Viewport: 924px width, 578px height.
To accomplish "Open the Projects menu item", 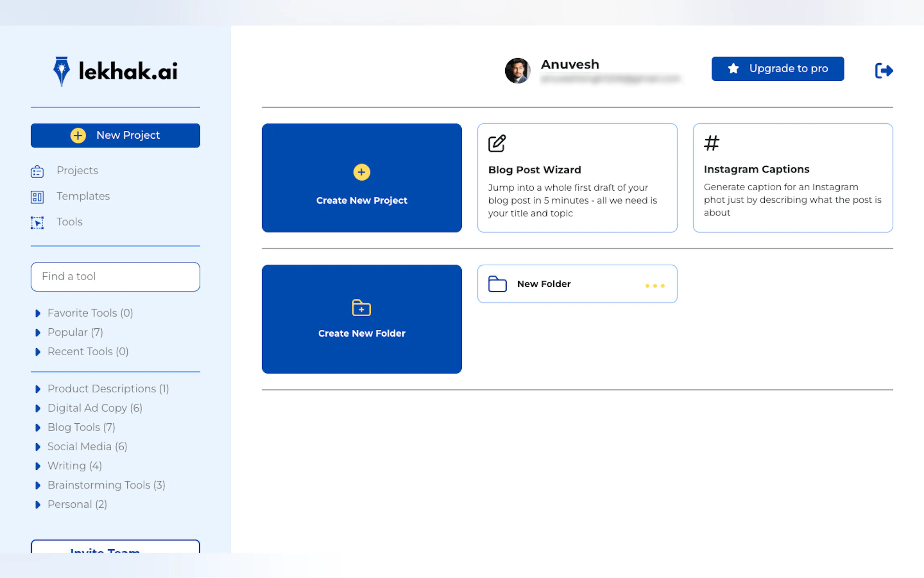I will pos(77,170).
